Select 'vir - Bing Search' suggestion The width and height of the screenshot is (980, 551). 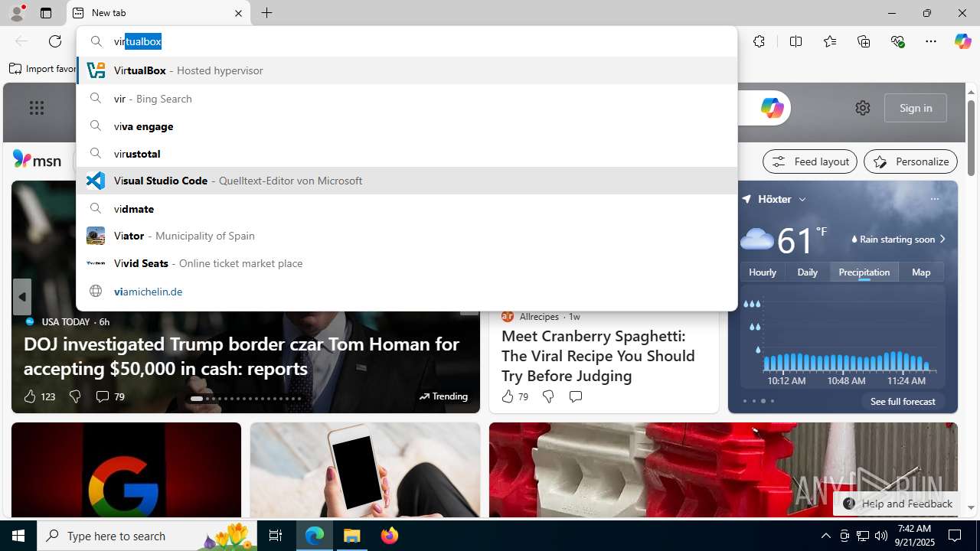tap(407, 99)
